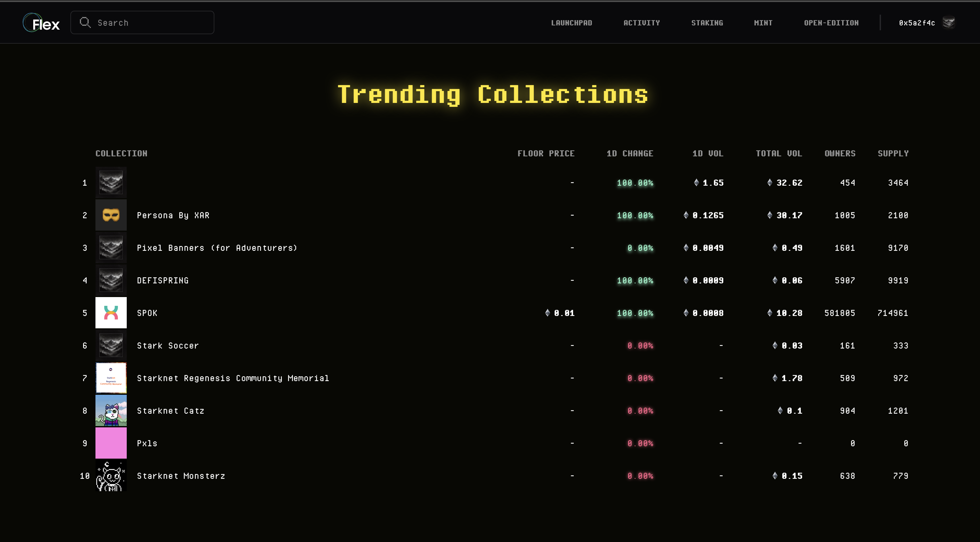Click the ETH symbol beside 32.62 total volume
980x542 pixels.
[770, 183]
